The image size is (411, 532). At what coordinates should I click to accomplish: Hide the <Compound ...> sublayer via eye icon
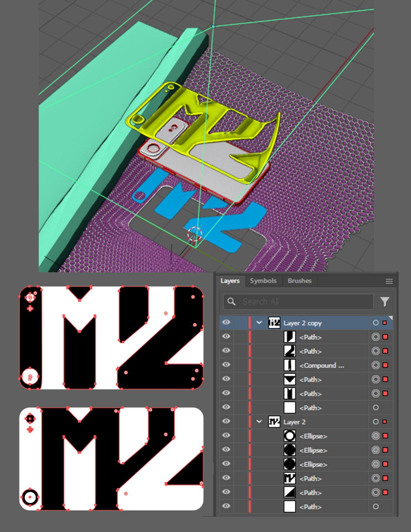pyautogui.click(x=226, y=365)
